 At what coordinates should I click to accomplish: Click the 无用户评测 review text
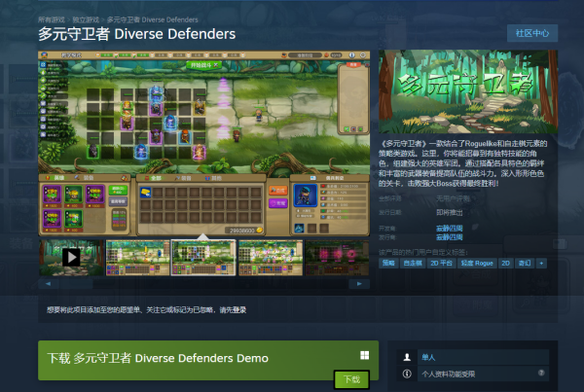tap(453, 198)
